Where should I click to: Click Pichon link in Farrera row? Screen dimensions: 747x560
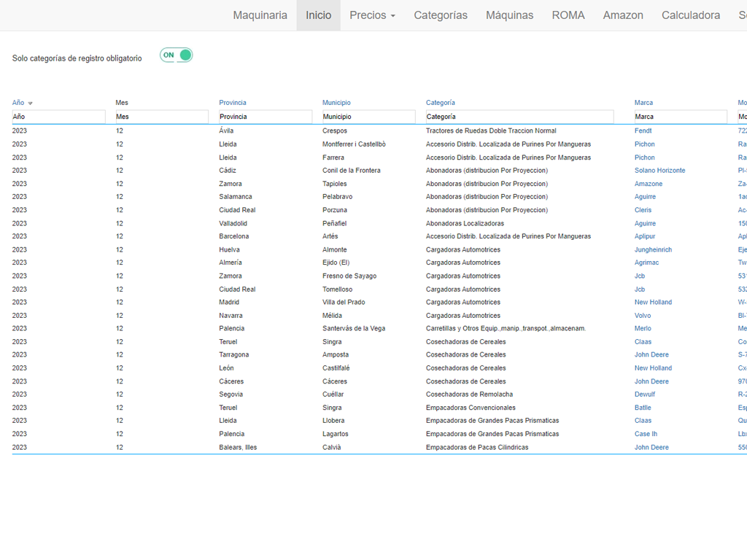coord(645,157)
